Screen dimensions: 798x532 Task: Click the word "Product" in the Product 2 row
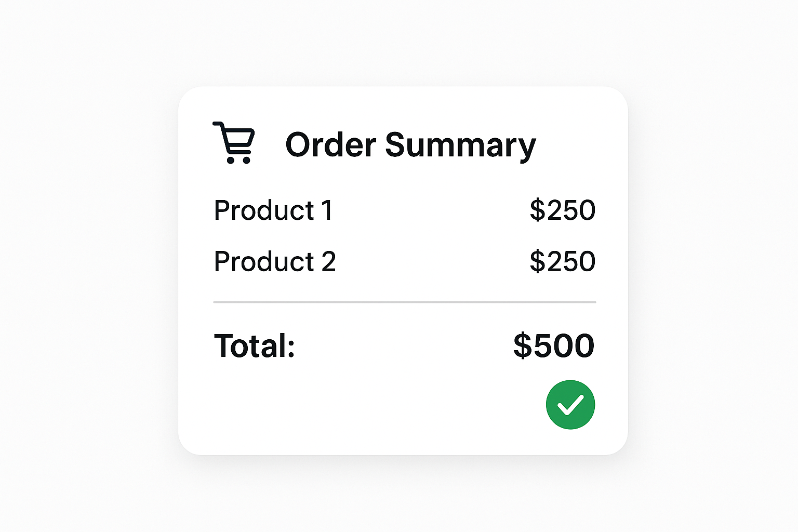coord(264,261)
